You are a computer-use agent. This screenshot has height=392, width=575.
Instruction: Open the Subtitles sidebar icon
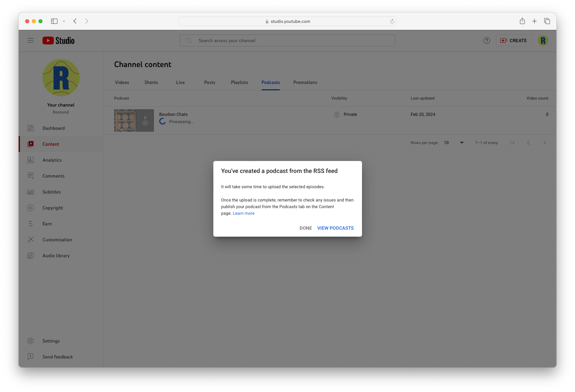tap(31, 192)
